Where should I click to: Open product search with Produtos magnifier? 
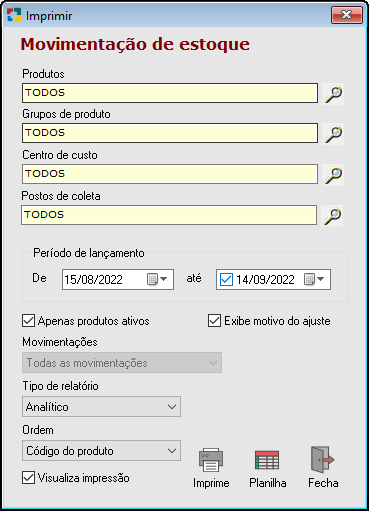(x=333, y=94)
